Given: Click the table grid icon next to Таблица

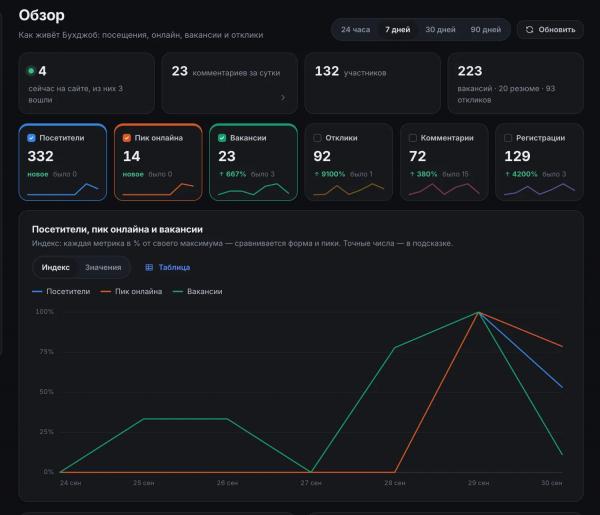Looking at the screenshot, I should 149,267.
